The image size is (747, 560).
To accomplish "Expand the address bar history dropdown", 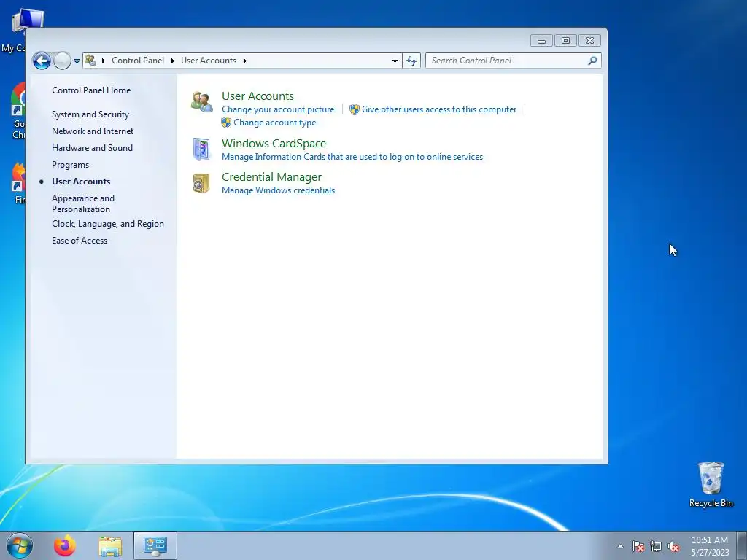I will tap(395, 61).
